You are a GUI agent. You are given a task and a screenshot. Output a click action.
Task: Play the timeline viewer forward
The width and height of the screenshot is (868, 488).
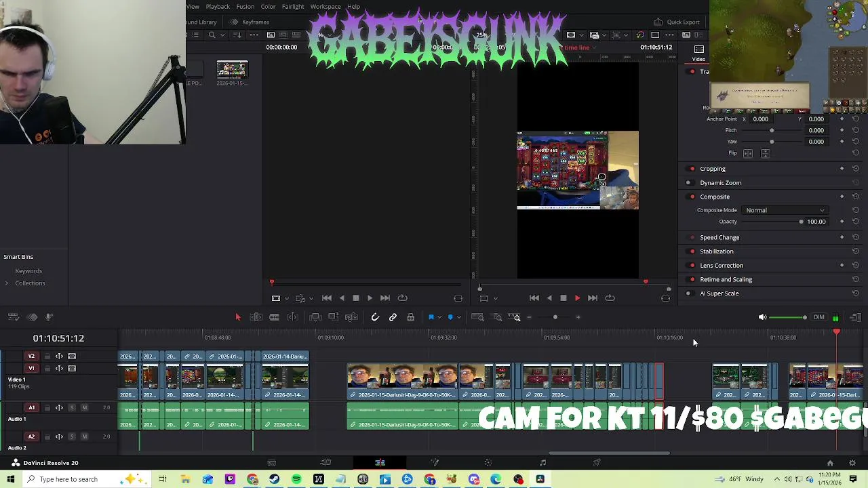577,298
